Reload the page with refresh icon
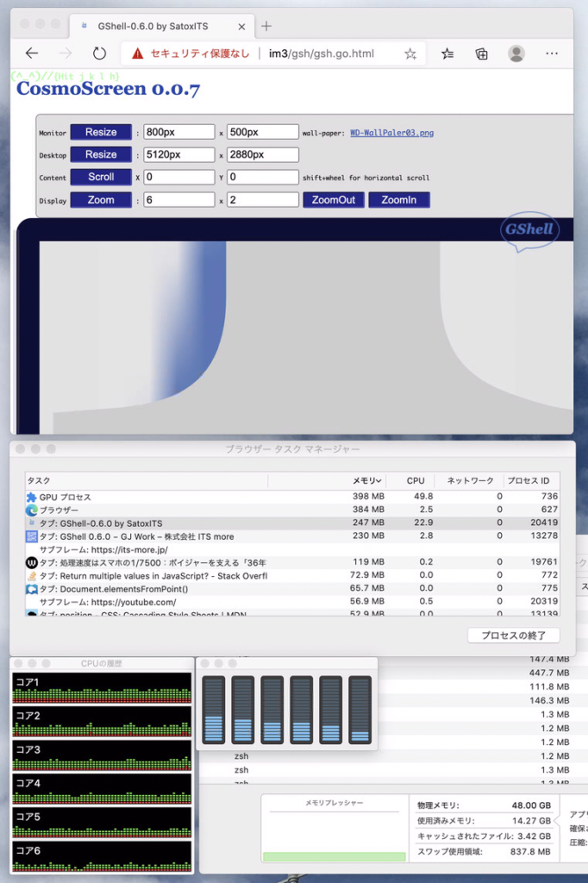Image resolution: width=588 pixels, height=883 pixels. (99, 53)
